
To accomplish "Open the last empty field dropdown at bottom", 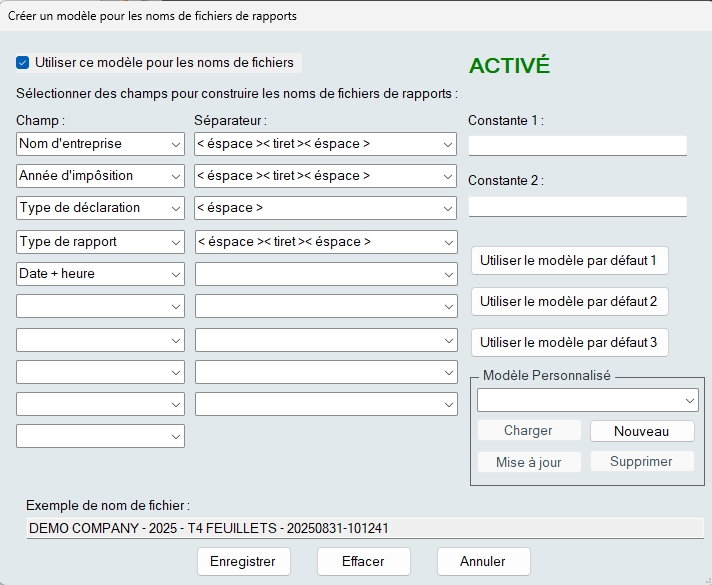I will click(x=100, y=436).
